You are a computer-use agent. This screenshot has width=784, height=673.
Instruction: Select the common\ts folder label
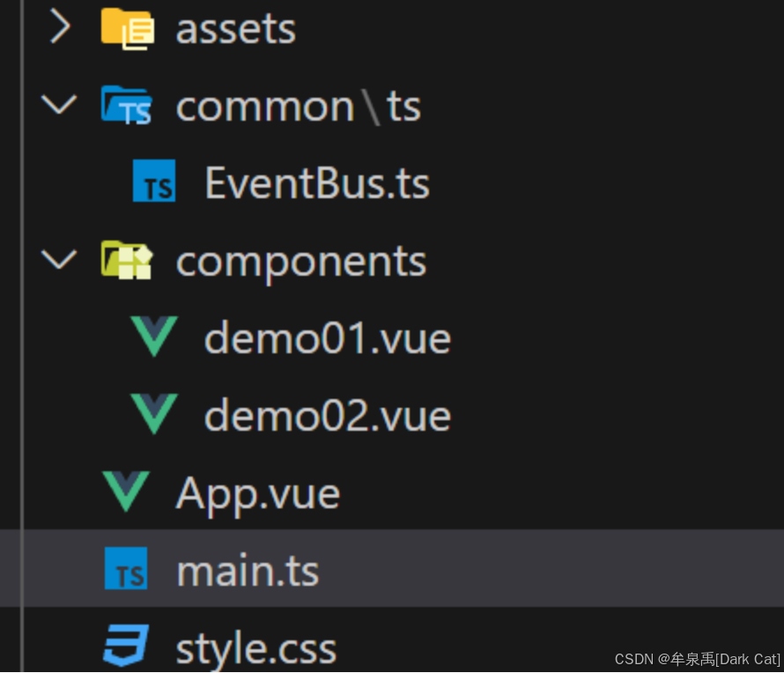coord(298,107)
